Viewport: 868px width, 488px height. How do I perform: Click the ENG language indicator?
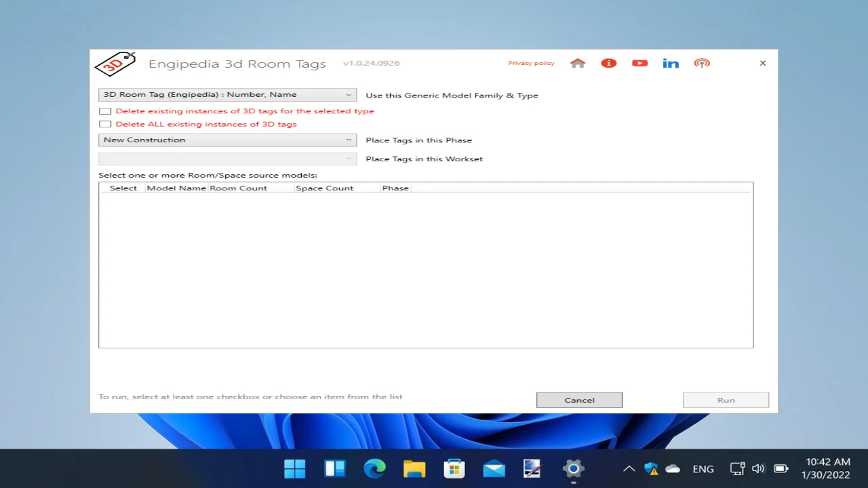click(x=703, y=469)
